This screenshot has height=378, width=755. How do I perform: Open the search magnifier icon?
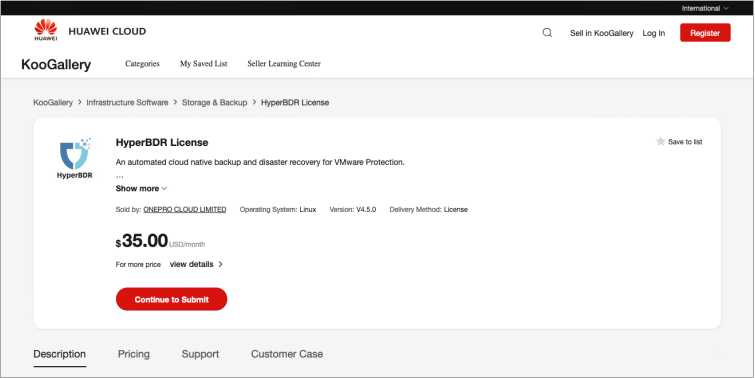pos(547,33)
